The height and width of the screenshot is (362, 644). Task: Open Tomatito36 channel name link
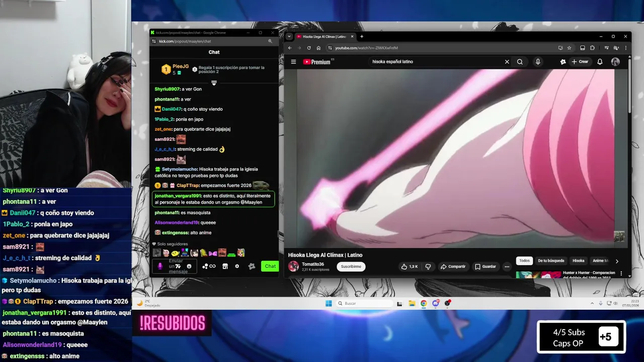pyautogui.click(x=313, y=264)
